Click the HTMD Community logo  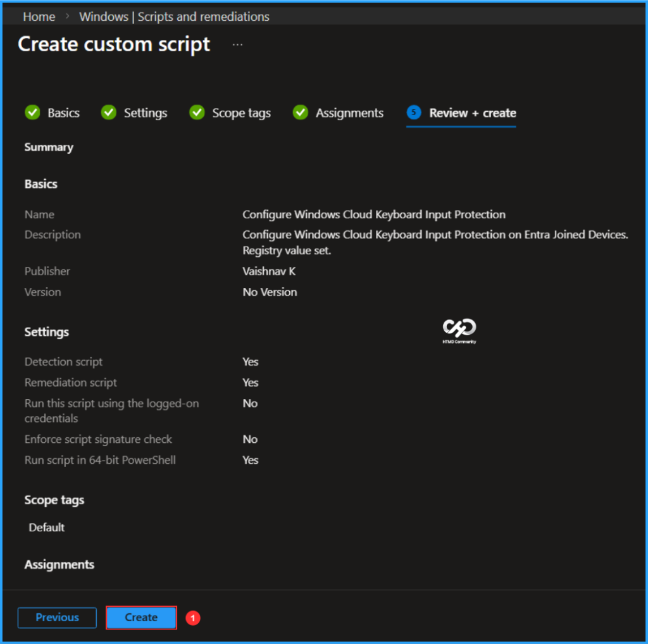tap(459, 330)
